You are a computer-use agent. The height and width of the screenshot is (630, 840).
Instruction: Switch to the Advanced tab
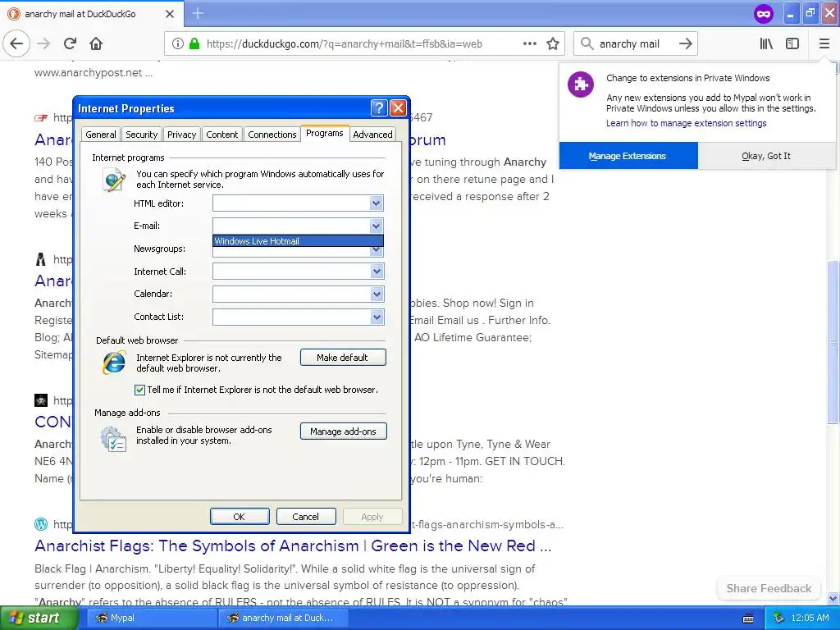(x=373, y=135)
